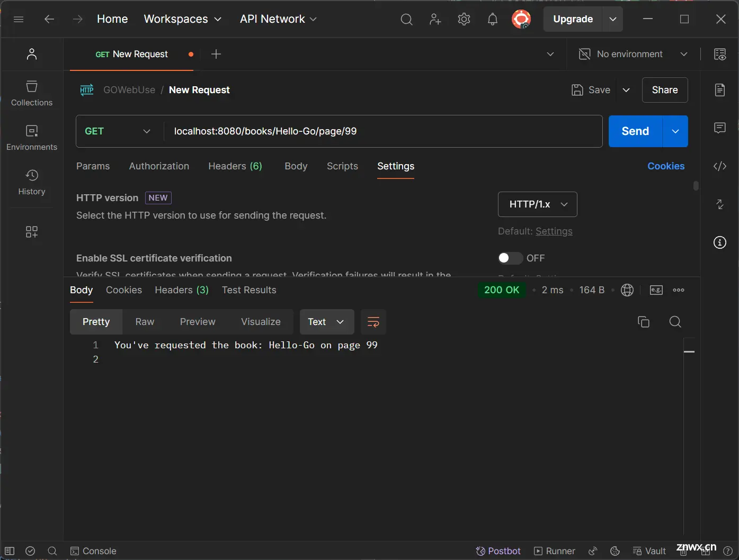Viewport: 739px width, 560px height.
Task: Save response as example icon
Action: coord(656,290)
